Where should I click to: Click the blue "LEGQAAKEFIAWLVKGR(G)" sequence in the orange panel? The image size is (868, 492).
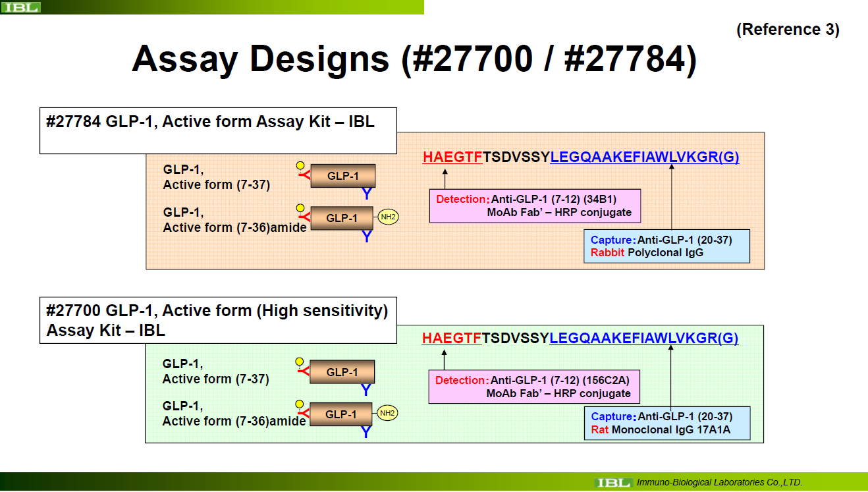coord(645,157)
